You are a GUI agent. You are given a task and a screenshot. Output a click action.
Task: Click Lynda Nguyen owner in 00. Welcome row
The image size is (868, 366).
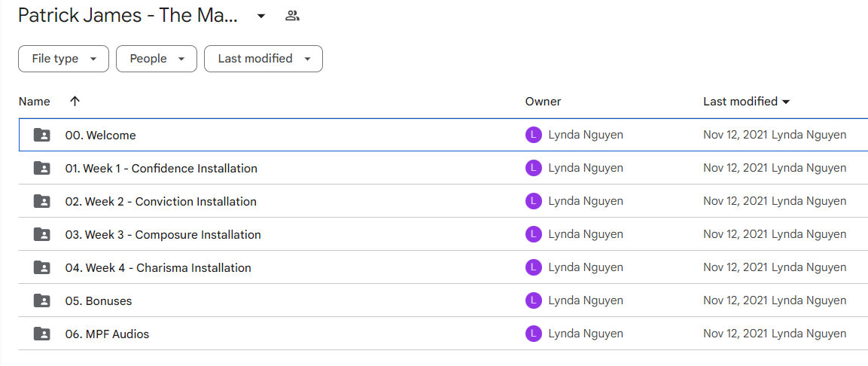point(586,135)
